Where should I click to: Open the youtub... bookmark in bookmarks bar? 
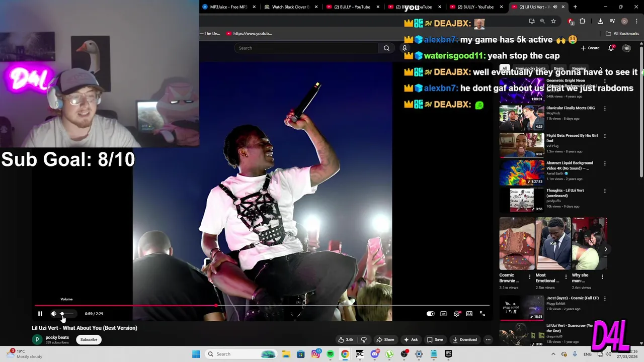pos(249,34)
